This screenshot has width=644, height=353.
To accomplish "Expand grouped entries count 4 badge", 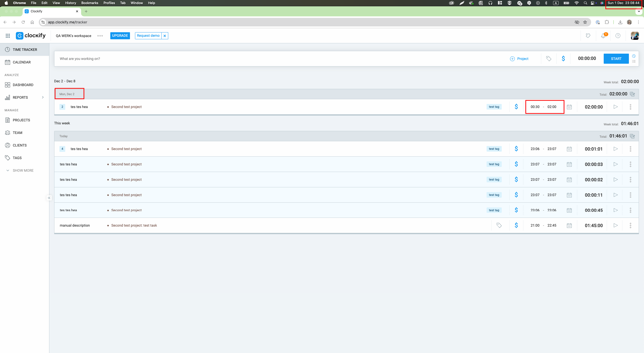I will [x=62, y=149].
